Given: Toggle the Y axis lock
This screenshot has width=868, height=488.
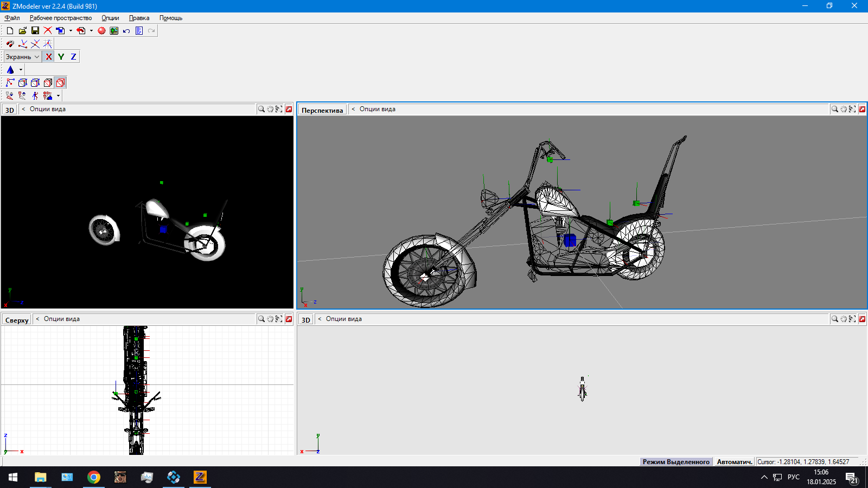Looking at the screenshot, I should [61, 57].
